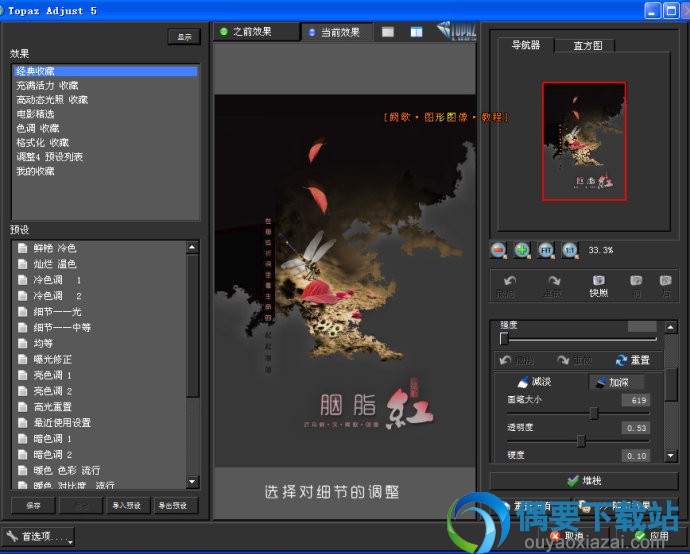Click the opacity value field 0.53

[635, 428]
